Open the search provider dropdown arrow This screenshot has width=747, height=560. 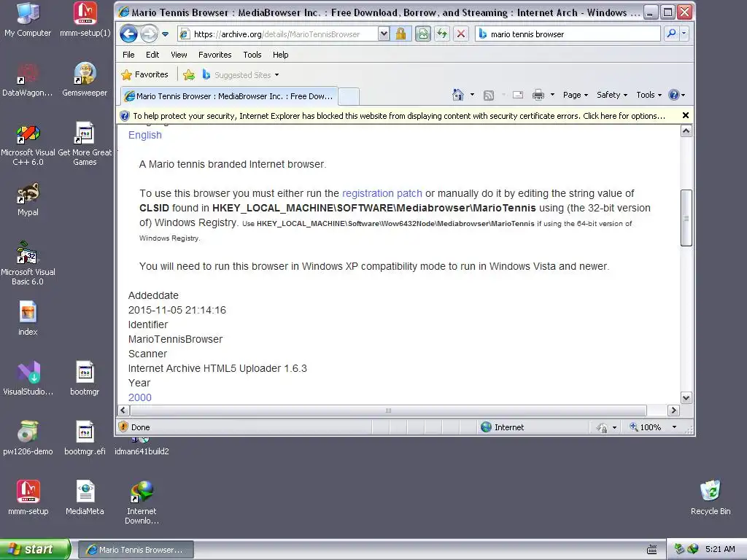(x=684, y=34)
